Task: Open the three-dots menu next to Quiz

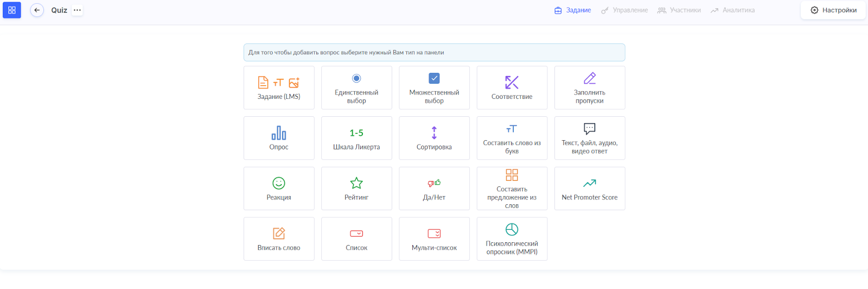Action: click(78, 10)
